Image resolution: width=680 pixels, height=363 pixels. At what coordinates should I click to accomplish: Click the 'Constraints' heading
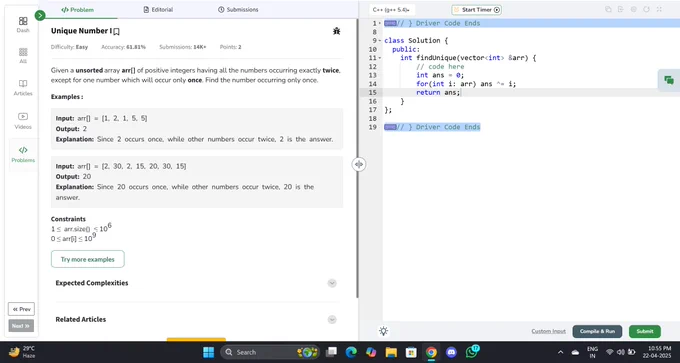(x=68, y=219)
